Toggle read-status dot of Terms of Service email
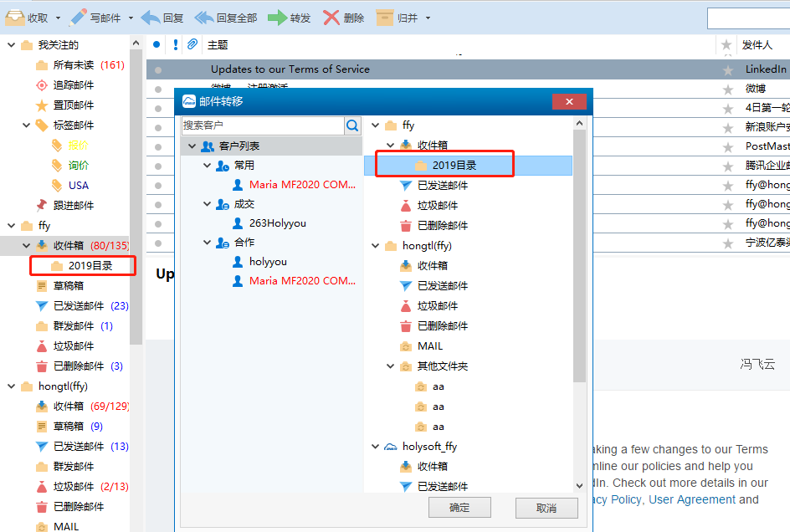 pyautogui.click(x=157, y=69)
